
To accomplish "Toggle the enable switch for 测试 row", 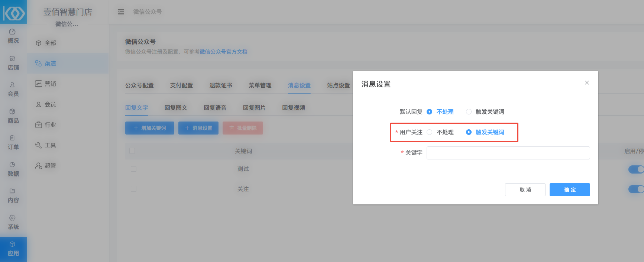I will click(635, 169).
